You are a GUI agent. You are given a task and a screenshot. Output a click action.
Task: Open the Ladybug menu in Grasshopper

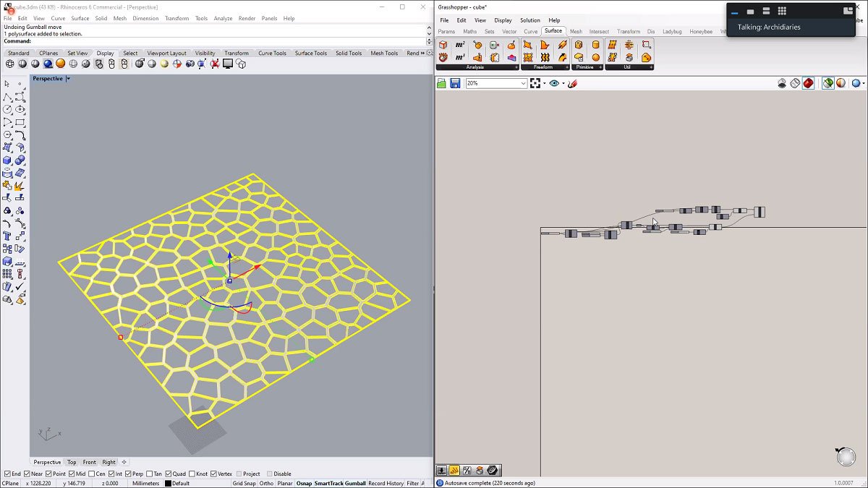point(671,31)
